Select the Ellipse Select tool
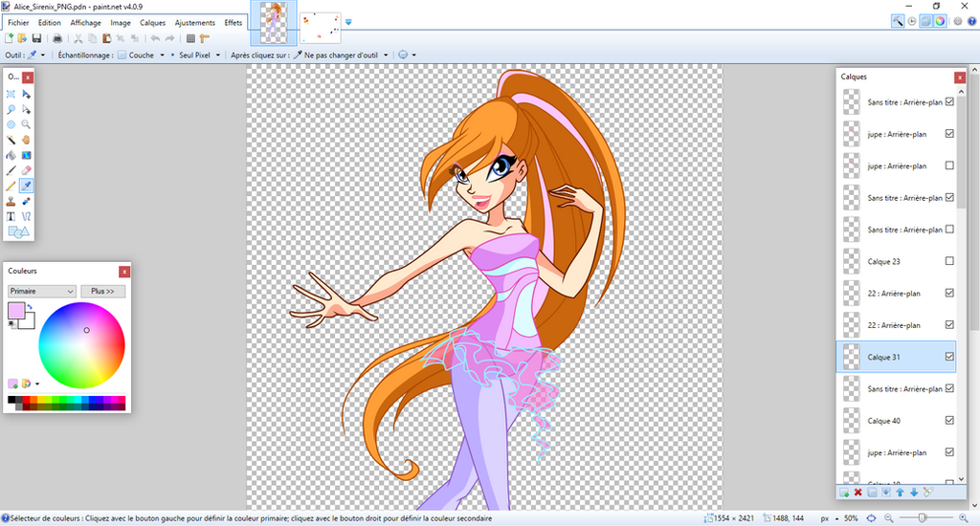The width and height of the screenshot is (980, 526). [11, 124]
